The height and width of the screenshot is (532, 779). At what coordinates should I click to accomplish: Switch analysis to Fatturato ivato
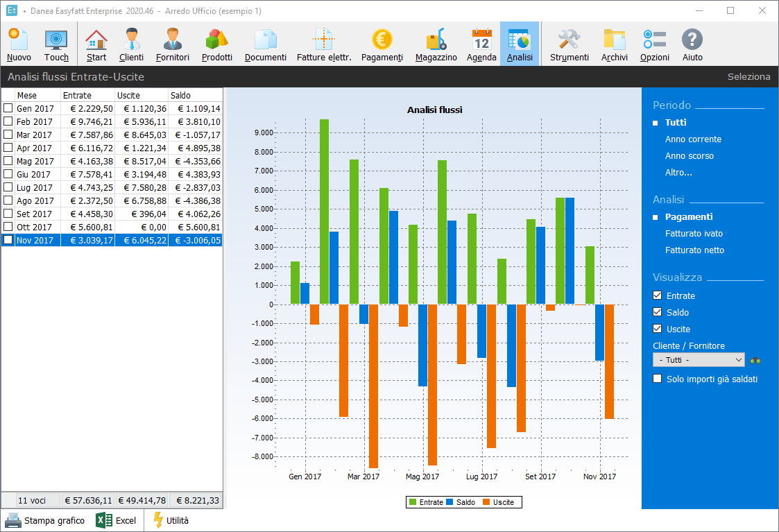point(694,234)
